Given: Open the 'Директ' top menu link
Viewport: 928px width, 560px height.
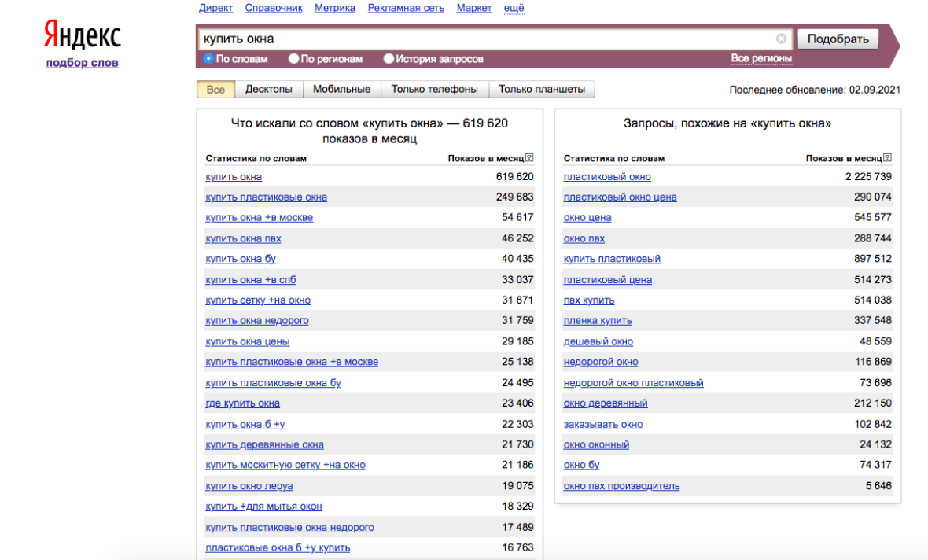Looking at the screenshot, I should tap(215, 8).
